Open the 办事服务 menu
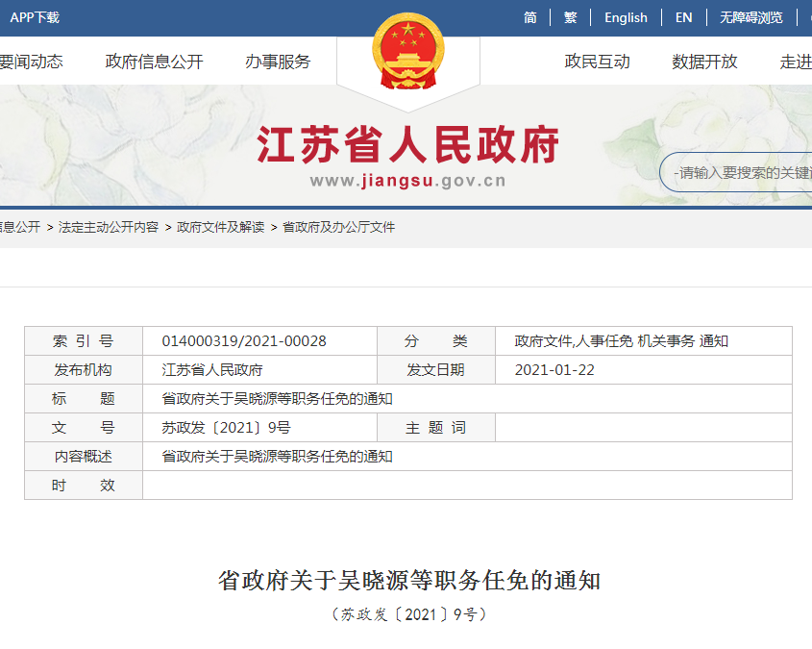This screenshot has width=812, height=649. coord(278,62)
